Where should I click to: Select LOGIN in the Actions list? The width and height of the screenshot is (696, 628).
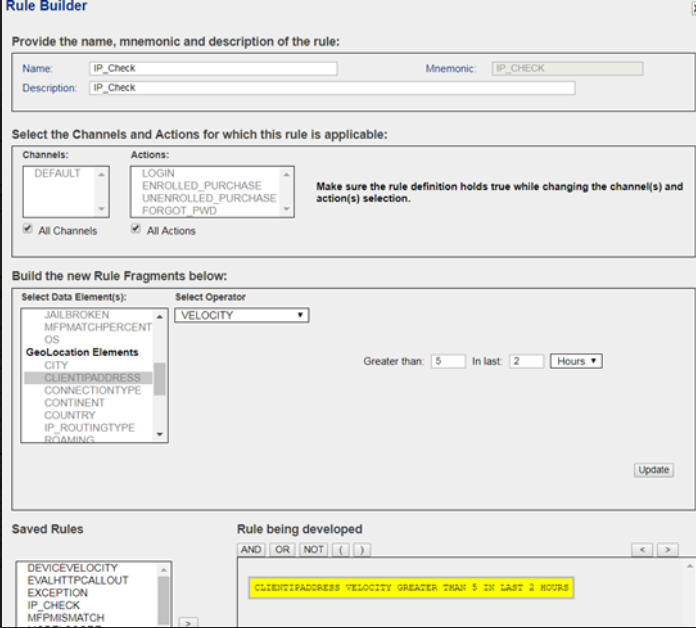158,173
